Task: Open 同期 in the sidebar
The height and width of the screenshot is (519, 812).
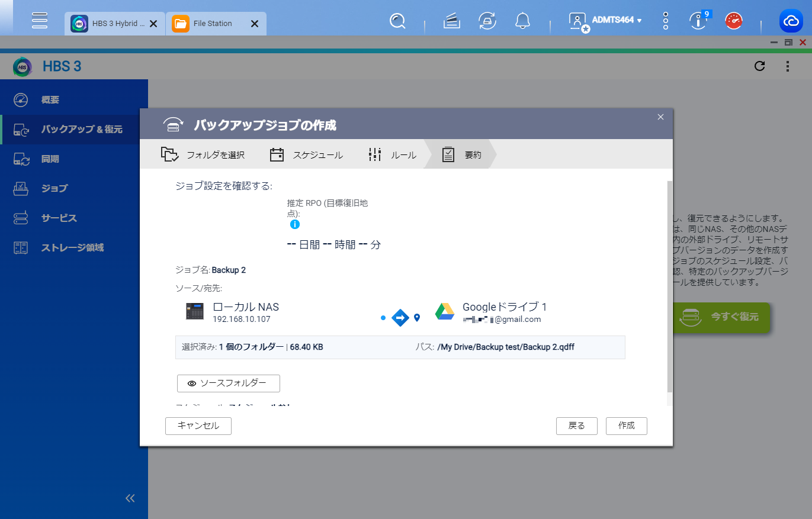Action: pos(74,159)
